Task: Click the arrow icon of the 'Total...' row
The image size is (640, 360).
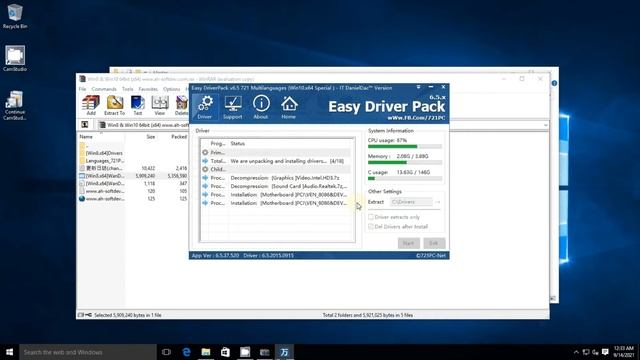Action: (205, 161)
